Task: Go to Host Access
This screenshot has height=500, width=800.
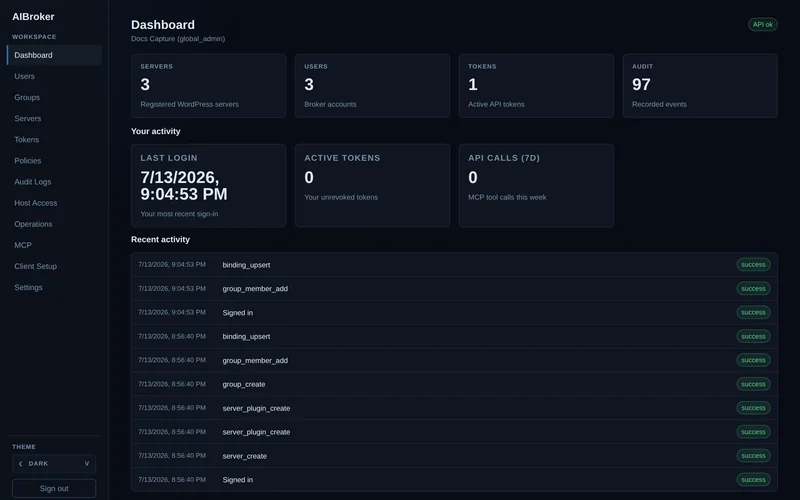Action: [54, 203]
